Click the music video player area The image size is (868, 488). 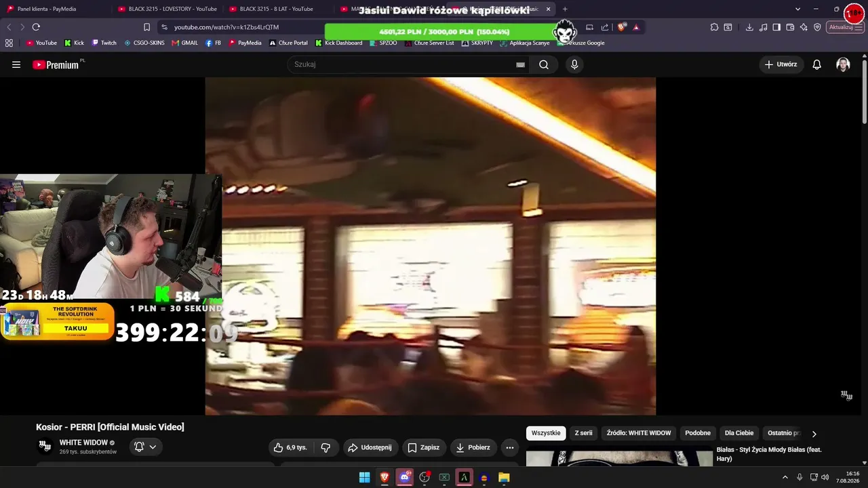point(431,246)
